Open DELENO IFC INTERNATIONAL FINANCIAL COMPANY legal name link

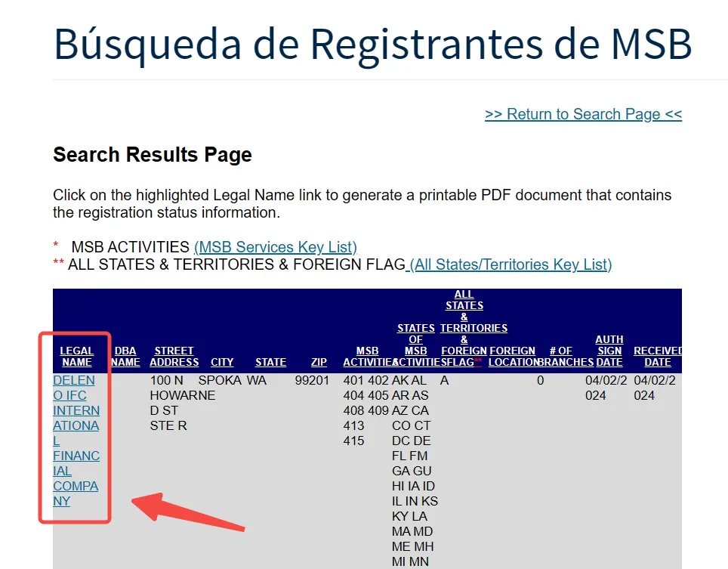click(x=76, y=441)
